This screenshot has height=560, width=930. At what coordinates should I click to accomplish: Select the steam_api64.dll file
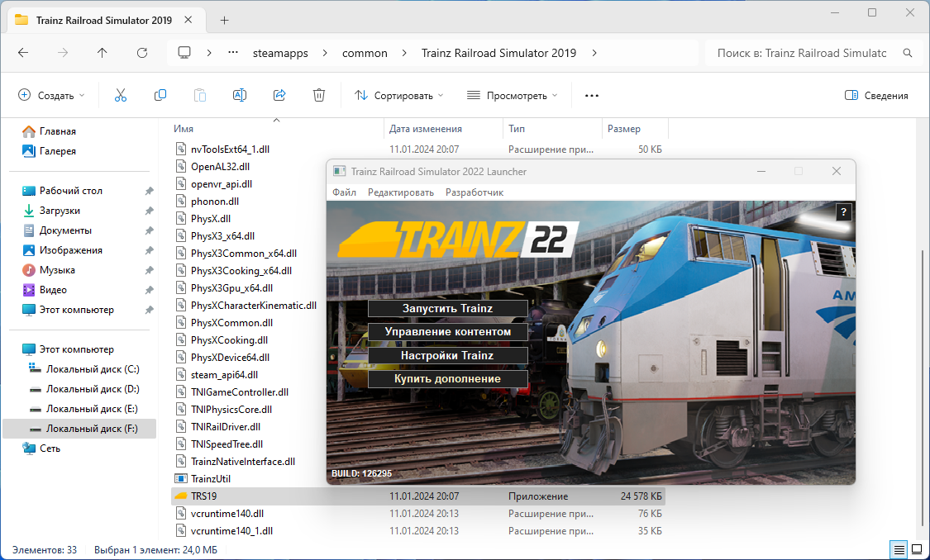[x=224, y=374]
